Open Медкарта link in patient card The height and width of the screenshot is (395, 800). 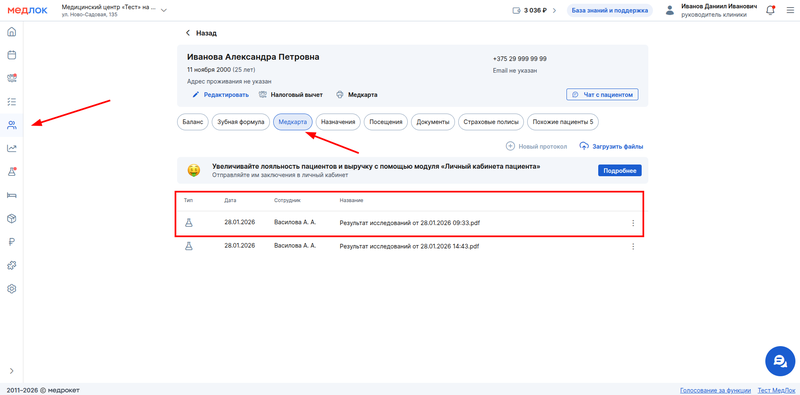tap(363, 94)
